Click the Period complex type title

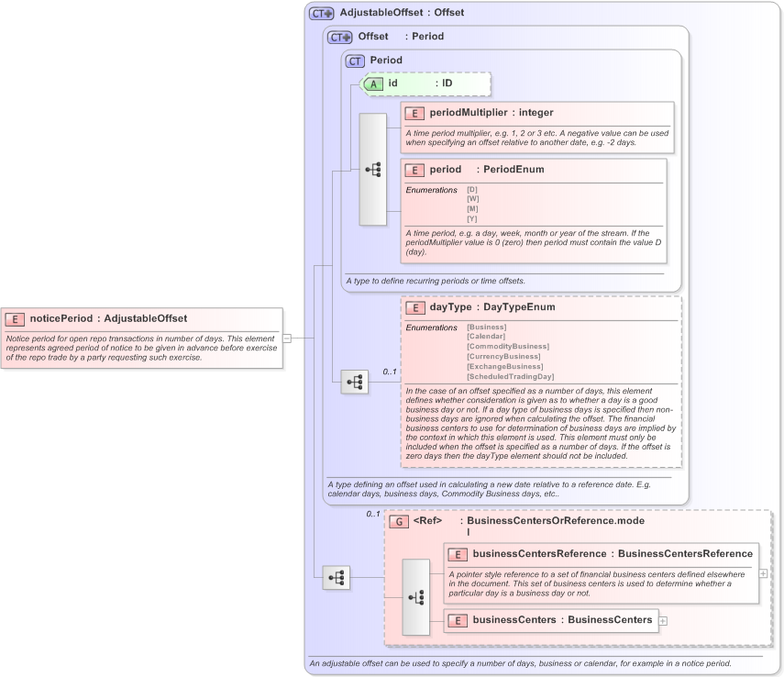pyautogui.click(x=386, y=60)
